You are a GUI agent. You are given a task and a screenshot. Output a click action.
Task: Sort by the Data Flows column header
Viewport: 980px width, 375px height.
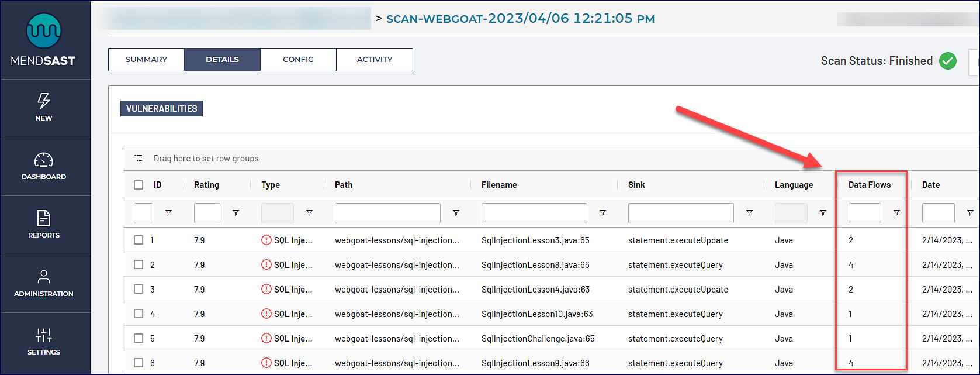pos(870,185)
